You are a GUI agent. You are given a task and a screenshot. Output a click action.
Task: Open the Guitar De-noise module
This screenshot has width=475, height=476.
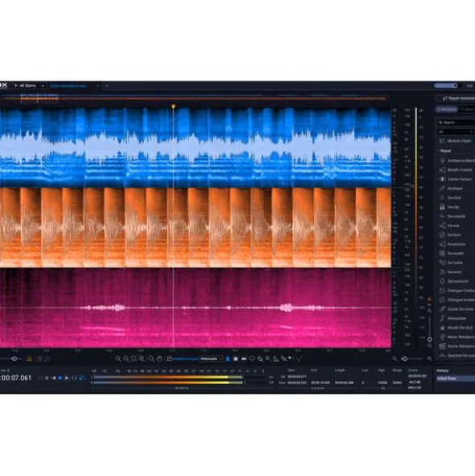(x=456, y=309)
